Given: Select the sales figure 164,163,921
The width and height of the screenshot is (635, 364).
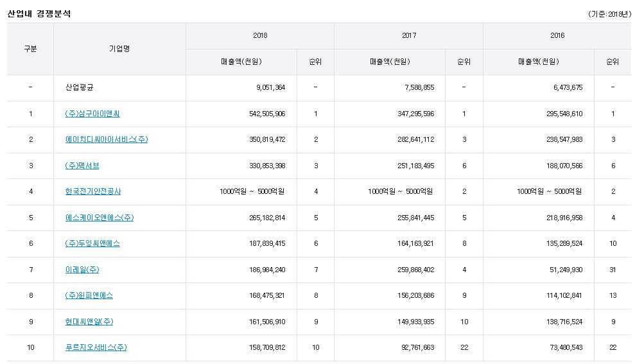Looking at the screenshot, I should tap(416, 243).
